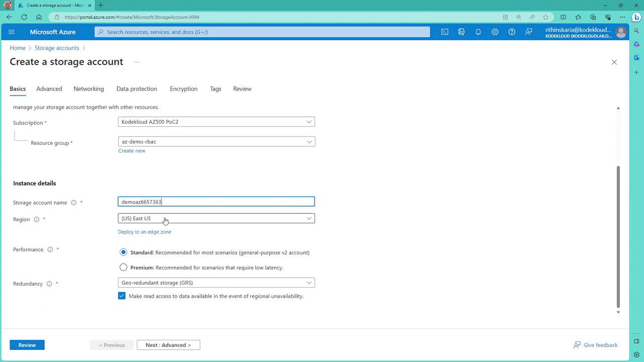The width and height of the screenshot is (644, 362).
Task: Open Azure portal settings gear
Action: coord(495,32)
